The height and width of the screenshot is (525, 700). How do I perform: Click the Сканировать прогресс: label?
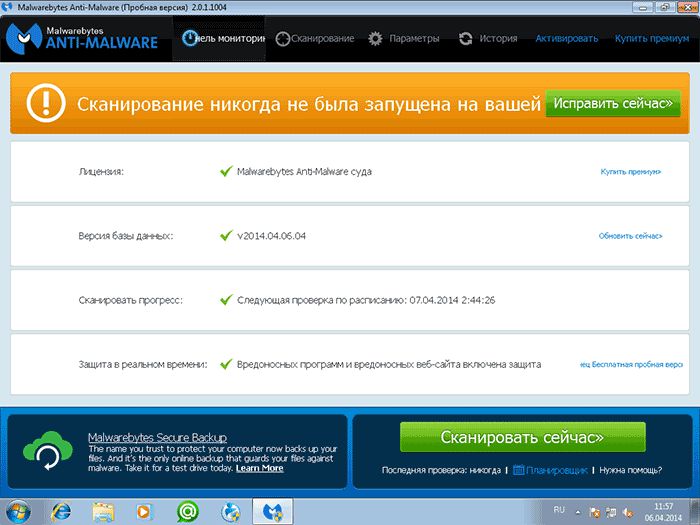click(x=130, y=300)
